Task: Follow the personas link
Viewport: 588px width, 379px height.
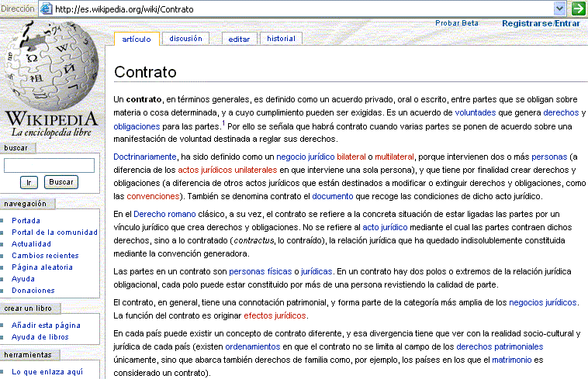Action: click(549, 157)
